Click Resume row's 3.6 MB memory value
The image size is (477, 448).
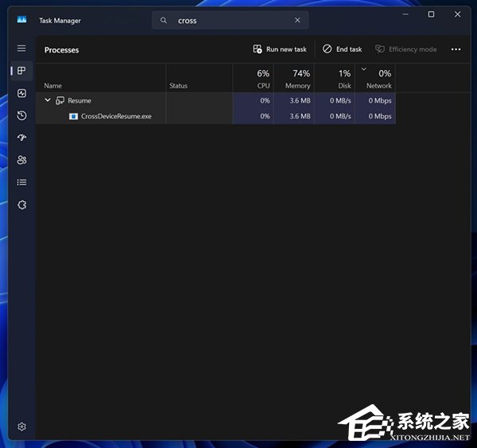click(300, 100)
